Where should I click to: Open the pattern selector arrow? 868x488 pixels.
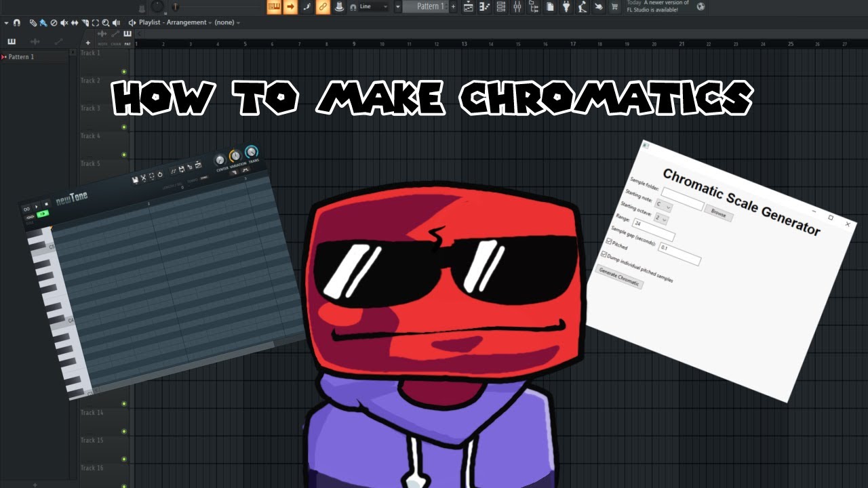point(398,7)
